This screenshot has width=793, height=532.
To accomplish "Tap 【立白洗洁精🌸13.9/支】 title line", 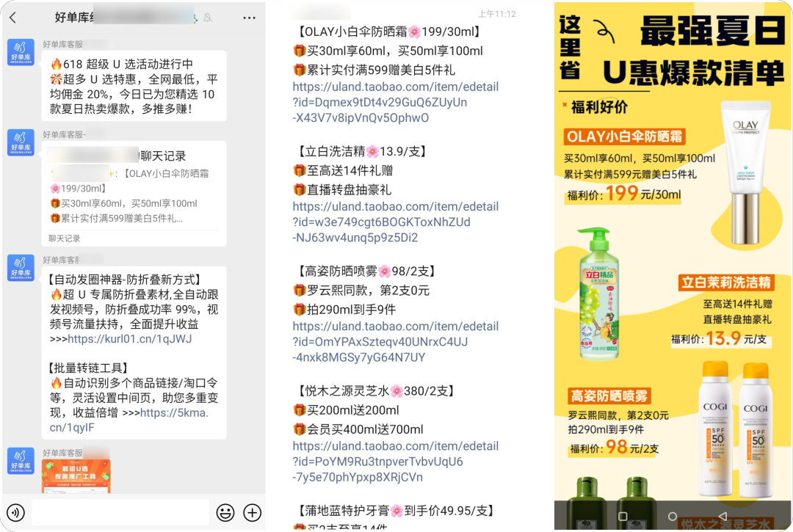I will (361, 152).
